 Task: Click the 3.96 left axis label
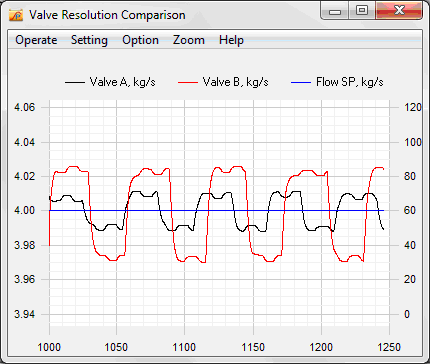(x=24, y=279)
